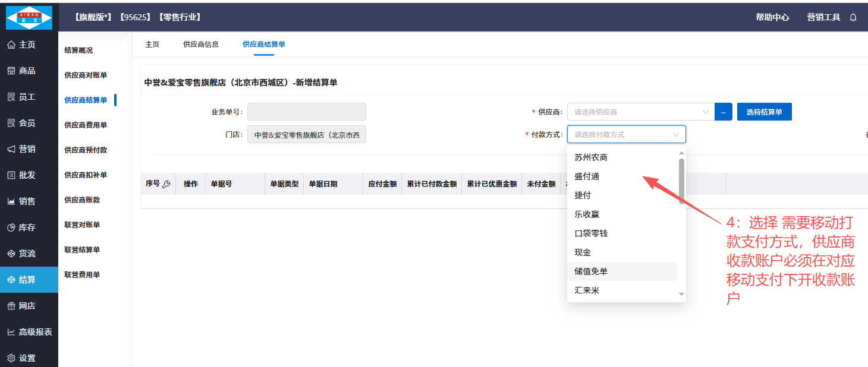The image size is (868, 367).
Task: Click the 门店 field
Action: 307,135
